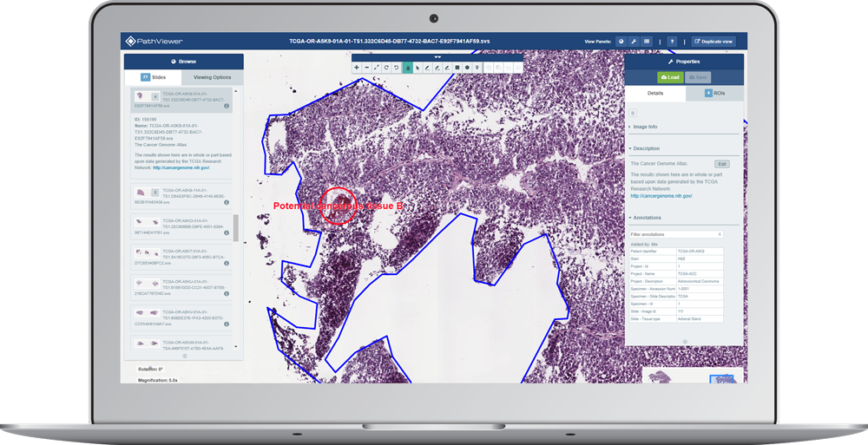Click the red circle annotation on tissue
This screenshot has height=445, width=868.
click(x=339, y=206)
